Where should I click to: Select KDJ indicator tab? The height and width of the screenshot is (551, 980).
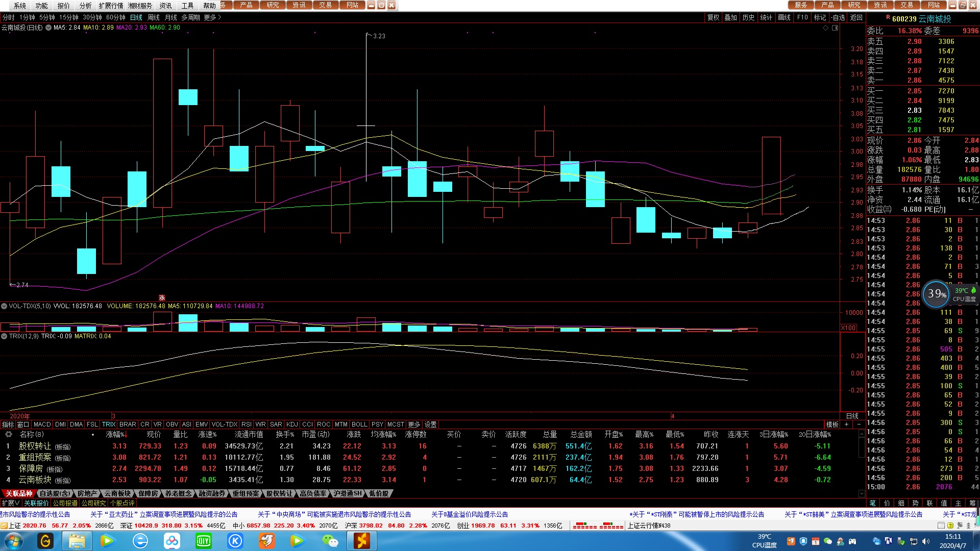coord(292,424)
